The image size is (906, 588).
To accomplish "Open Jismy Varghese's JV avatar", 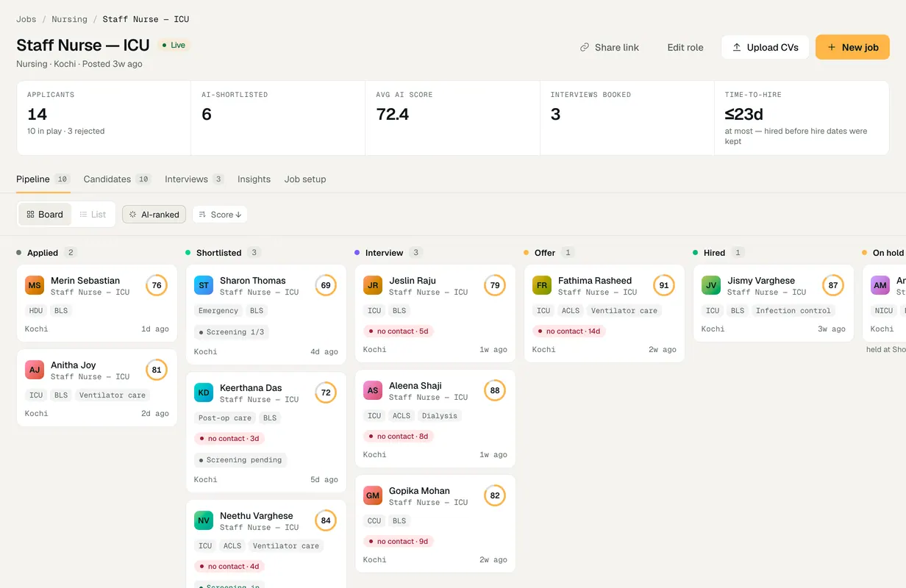I will (x=711, y=285).
